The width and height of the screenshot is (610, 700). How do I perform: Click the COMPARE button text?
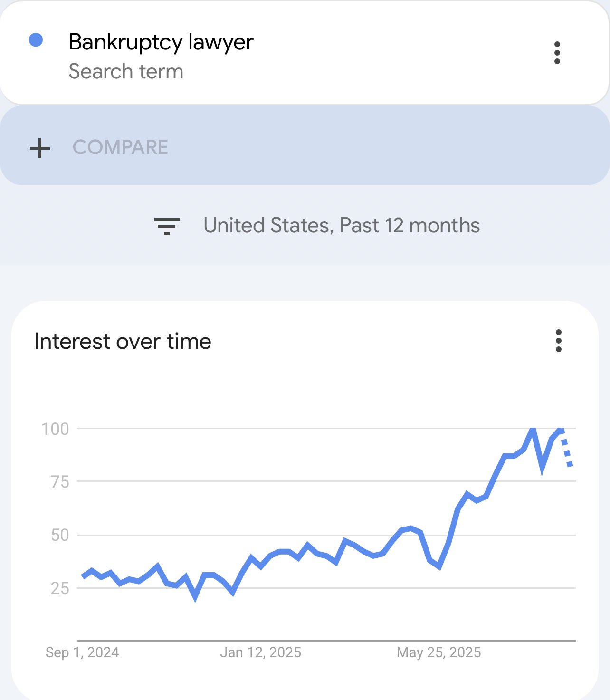click(x=120, y=147)
